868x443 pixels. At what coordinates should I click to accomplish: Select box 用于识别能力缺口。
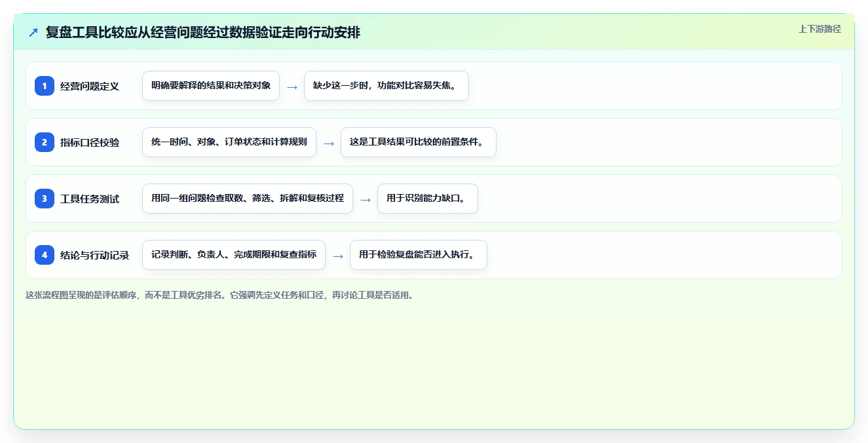pos(428,199)
